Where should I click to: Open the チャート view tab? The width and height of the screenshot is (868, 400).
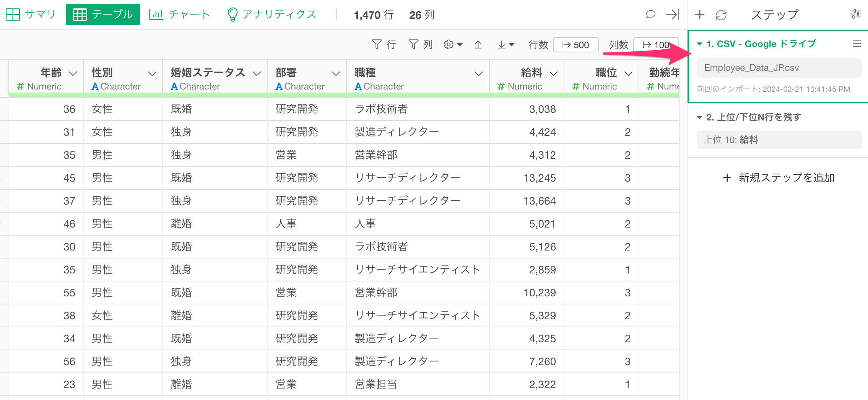tap(179, 15)
